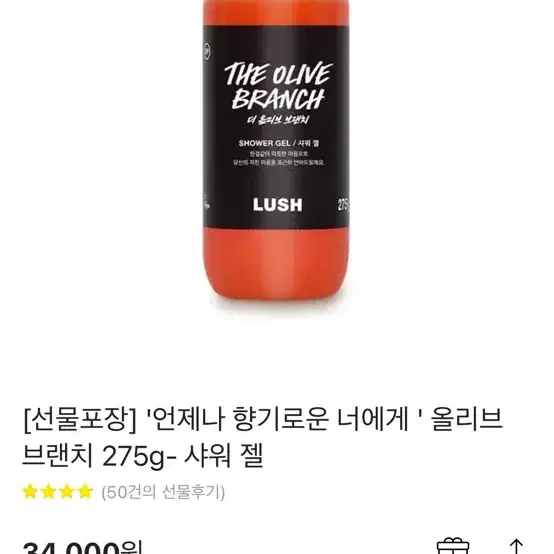Image resolution: width=554 pixels, height=554 pixels.
Task: Tap the 34,000원 price text
Action: pyautogui.click(x=82, y=547)
